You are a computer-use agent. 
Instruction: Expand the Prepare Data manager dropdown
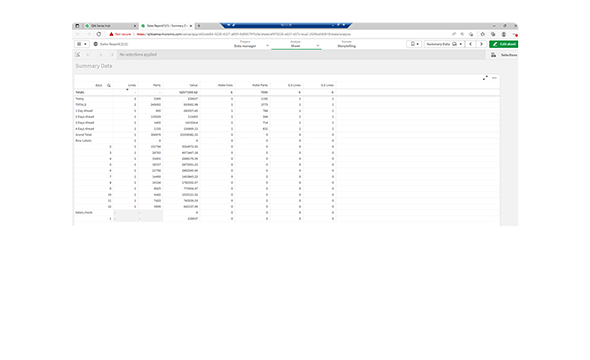pyautogui.click(x=251, y=44)
